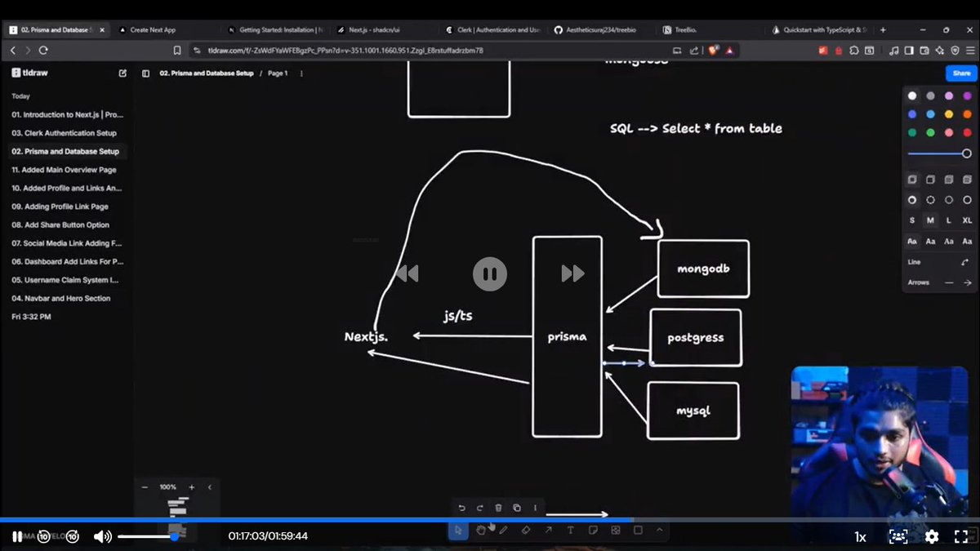Switch to Getting Started: Installation tab
The width and height of the screenshot is (980, 551).
click(275, 29)
